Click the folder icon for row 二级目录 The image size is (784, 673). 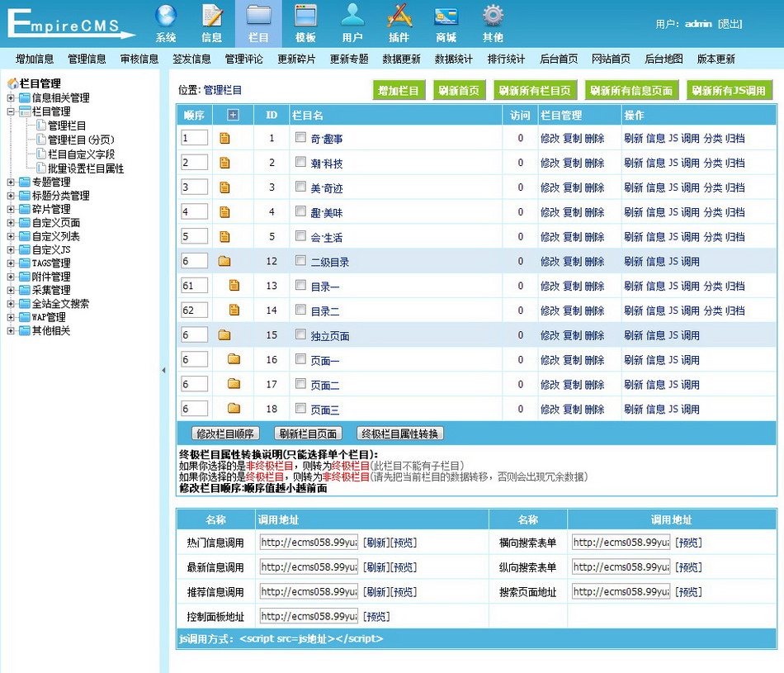pyautogui.click(x=224, y=261)
